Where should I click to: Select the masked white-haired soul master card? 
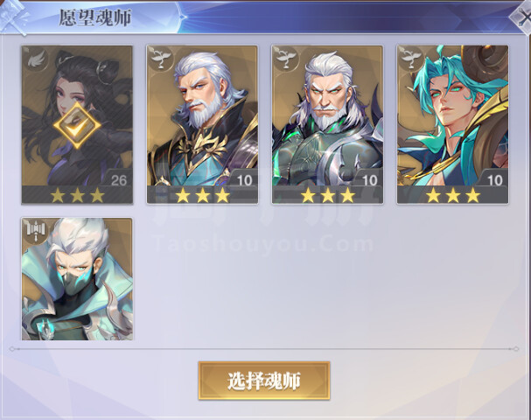[x=77, y=279]
